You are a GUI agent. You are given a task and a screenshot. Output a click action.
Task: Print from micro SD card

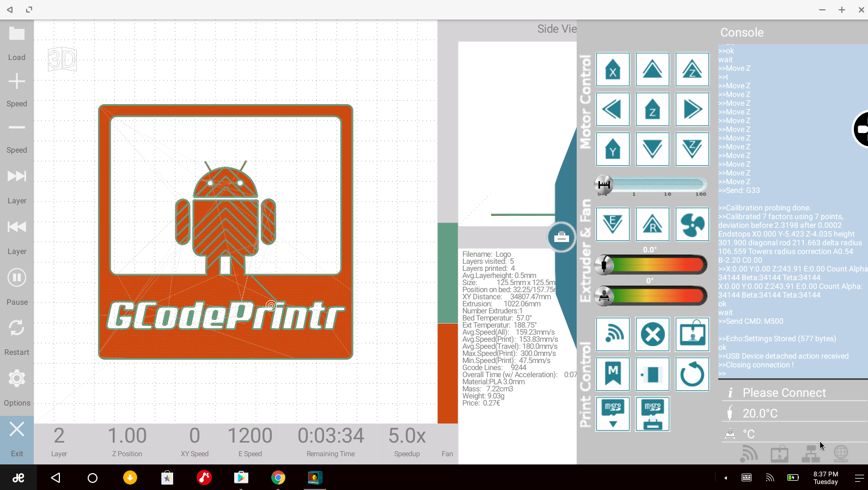tap(652, 414)
